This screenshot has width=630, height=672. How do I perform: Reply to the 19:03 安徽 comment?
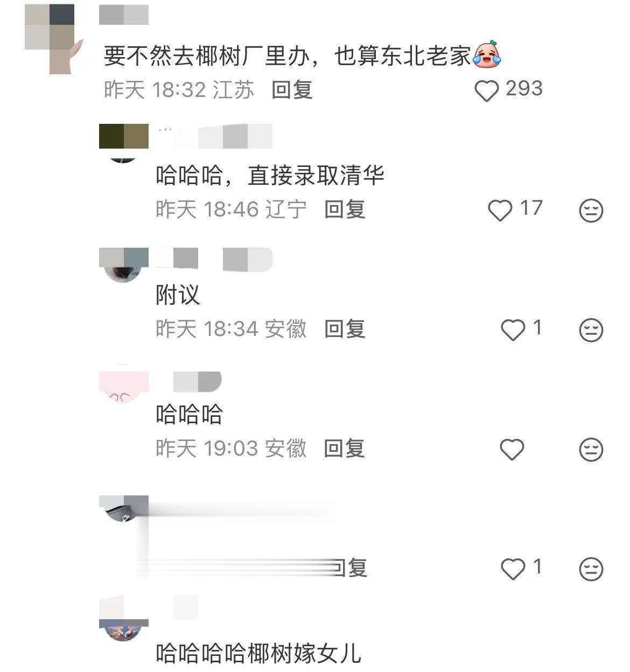coord(345,449)
